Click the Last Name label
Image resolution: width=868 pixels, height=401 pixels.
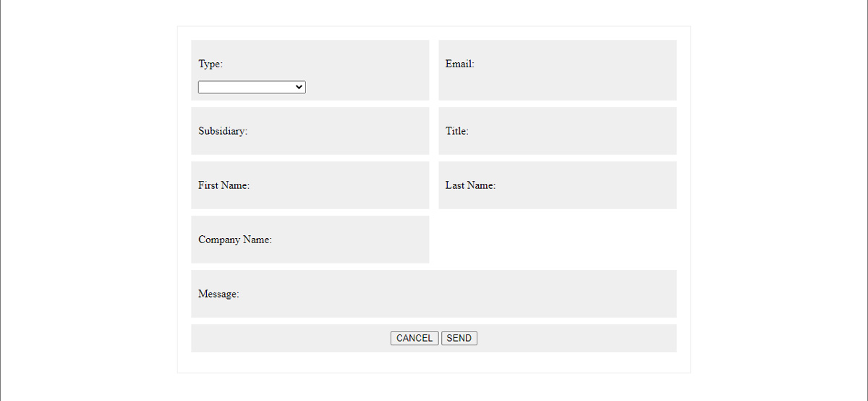[470, 185]
